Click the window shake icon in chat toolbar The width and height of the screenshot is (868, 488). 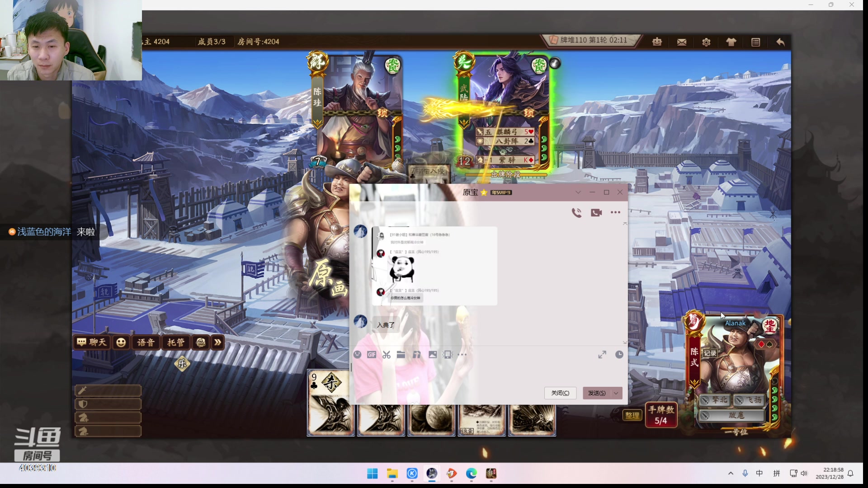[x=448, y=355]
